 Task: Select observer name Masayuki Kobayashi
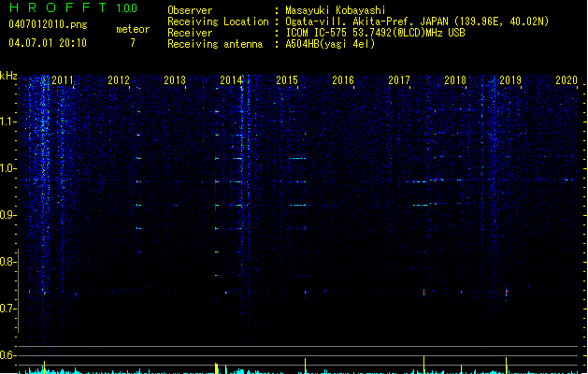[336, 10]
